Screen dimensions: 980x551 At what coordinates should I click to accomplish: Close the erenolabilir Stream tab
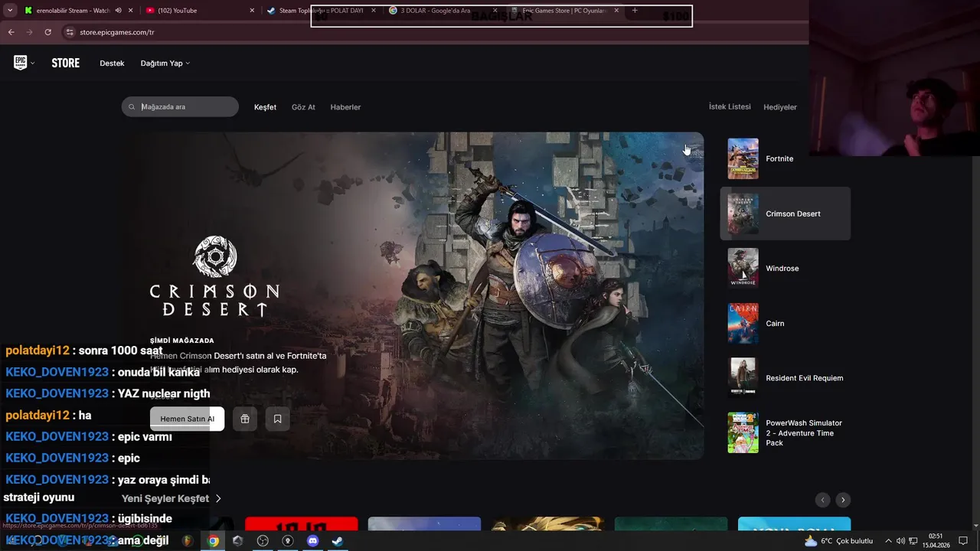[x=131, y=11]
